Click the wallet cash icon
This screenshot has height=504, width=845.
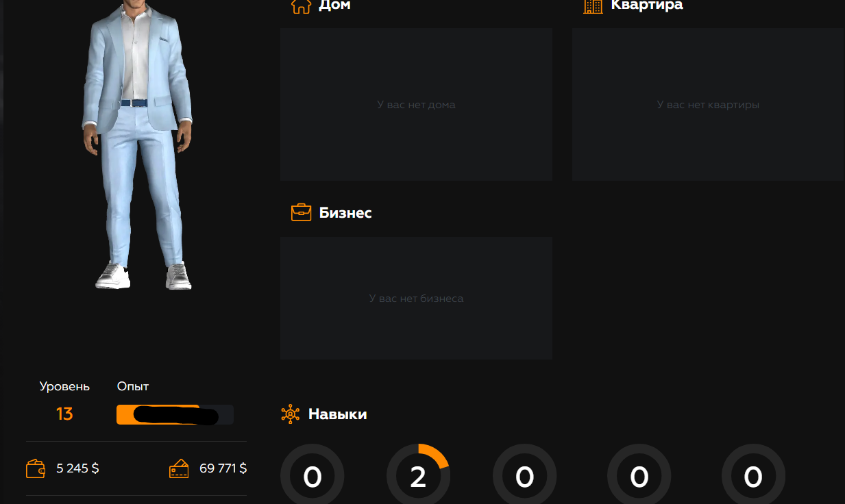(36, 468)
